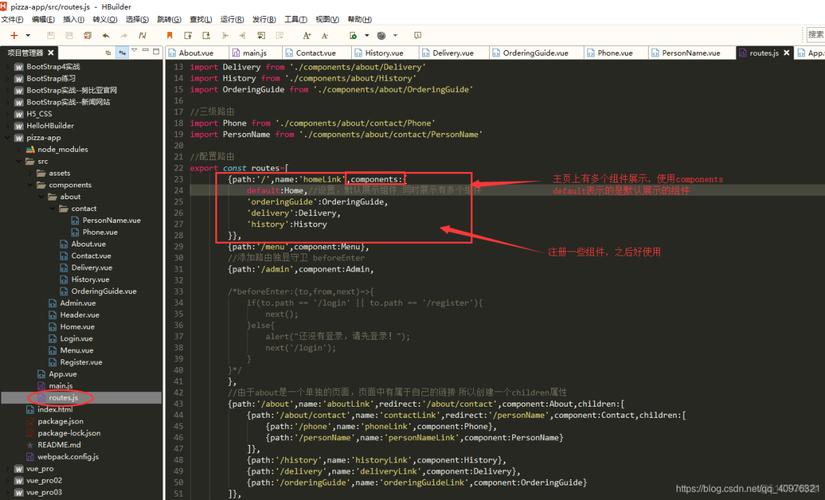Click the decrease font size A- icon
Screen dimensions: 825x500
click(325, 35)
